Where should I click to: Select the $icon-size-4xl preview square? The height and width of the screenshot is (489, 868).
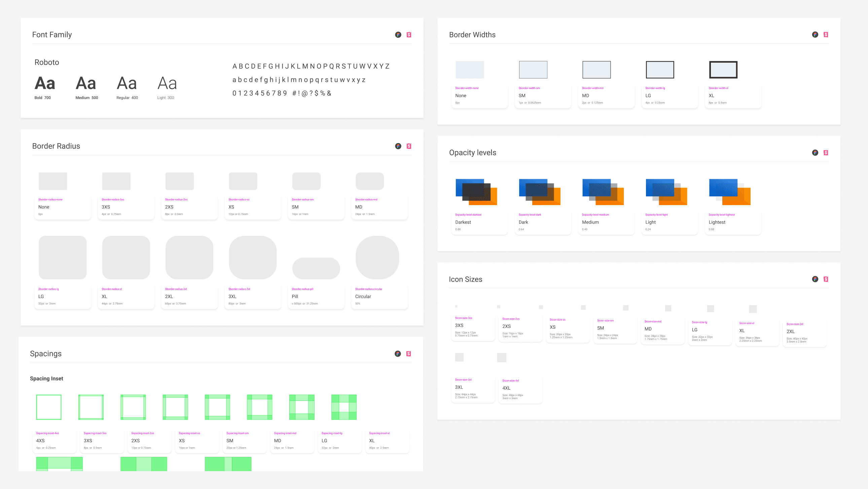[x=502, y=357]
